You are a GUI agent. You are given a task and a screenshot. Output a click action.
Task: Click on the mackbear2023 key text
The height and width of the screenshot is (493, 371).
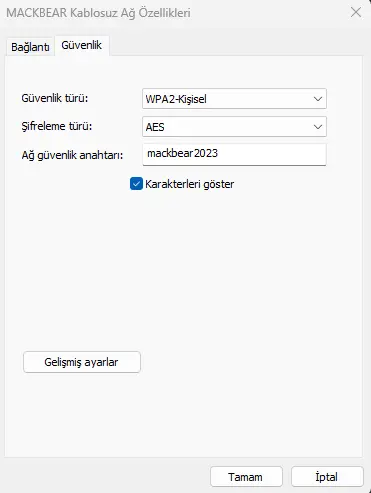tap(182, 153)
